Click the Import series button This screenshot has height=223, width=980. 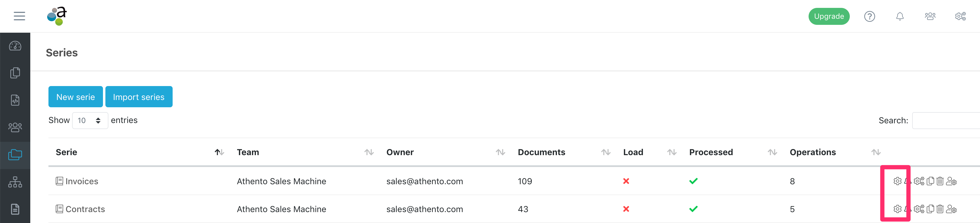coord(139,97)
